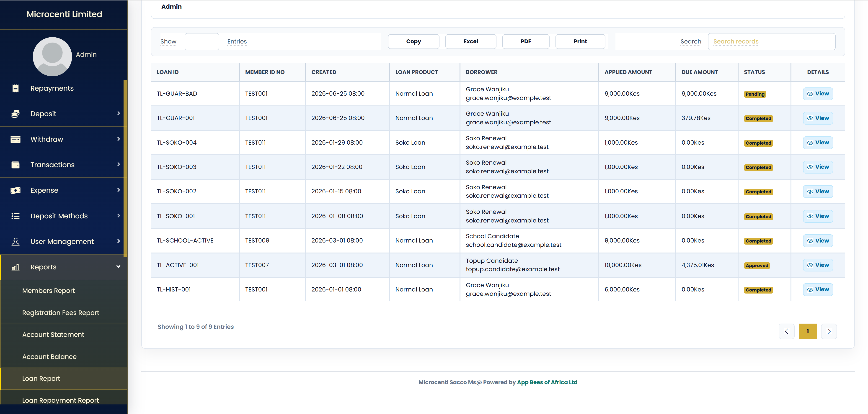
Task: Click Completed badge in TL-HIST-001 row
Action: [x=758, y=290]
